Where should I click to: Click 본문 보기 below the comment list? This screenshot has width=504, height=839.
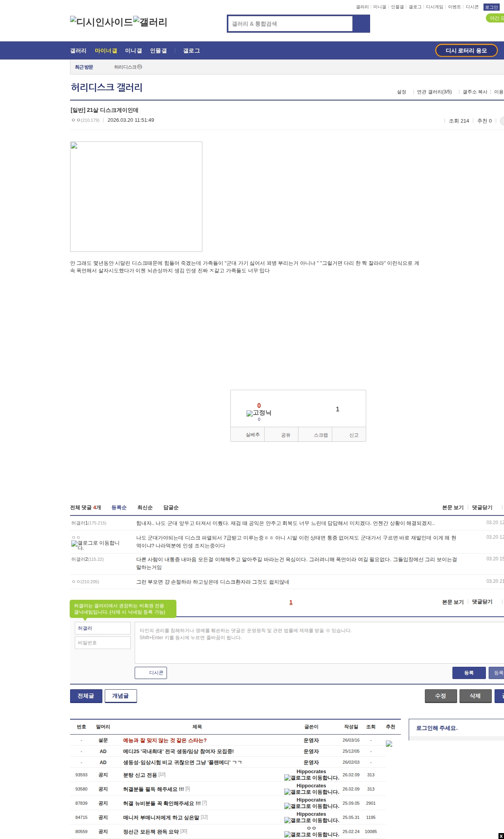tap(453, 602)
